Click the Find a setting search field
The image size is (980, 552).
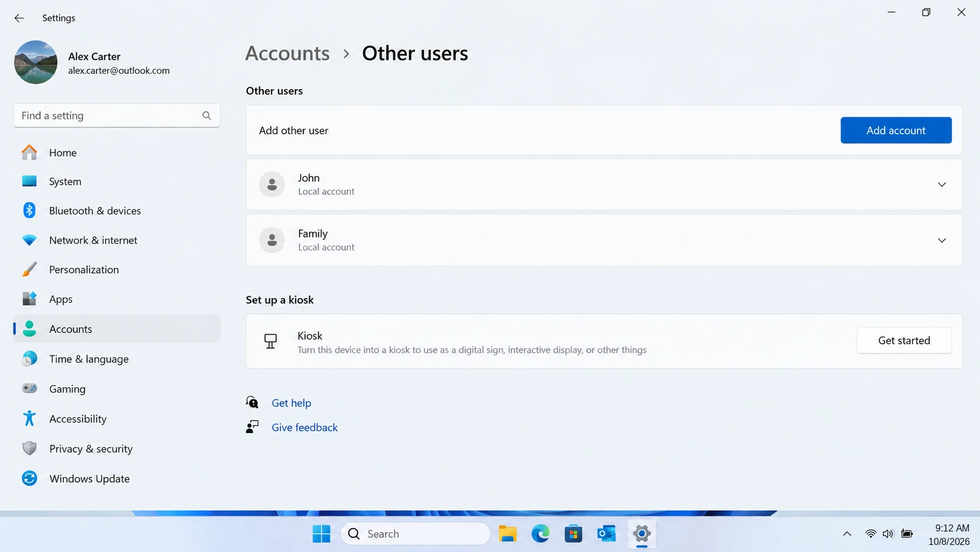click(x=117, y=116)
